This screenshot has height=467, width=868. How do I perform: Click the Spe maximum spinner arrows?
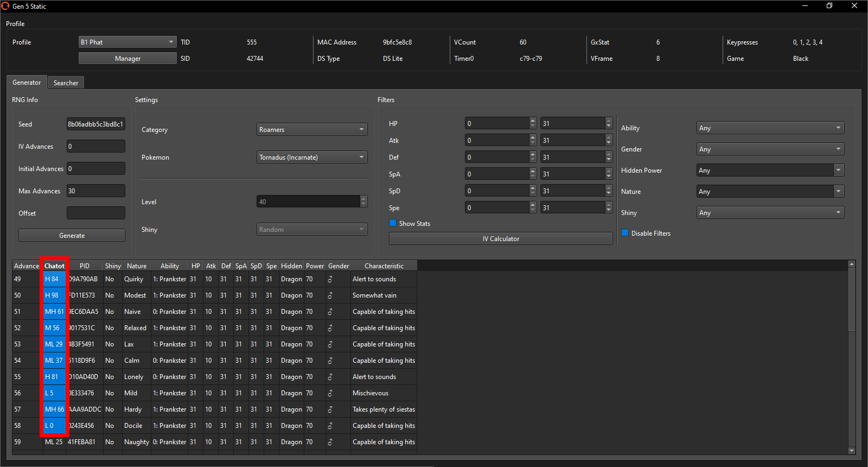[609, 208]
